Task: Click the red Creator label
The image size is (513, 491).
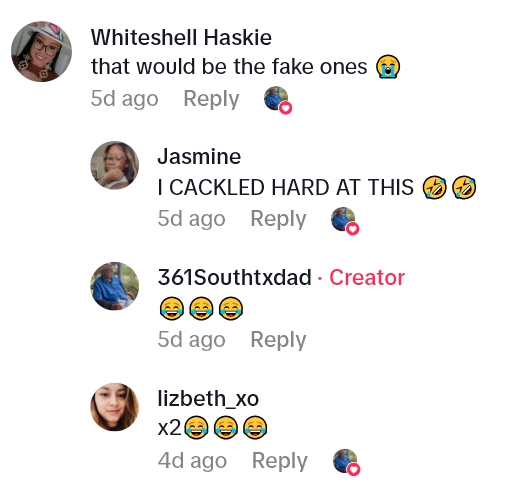Action: coord(367,277)
